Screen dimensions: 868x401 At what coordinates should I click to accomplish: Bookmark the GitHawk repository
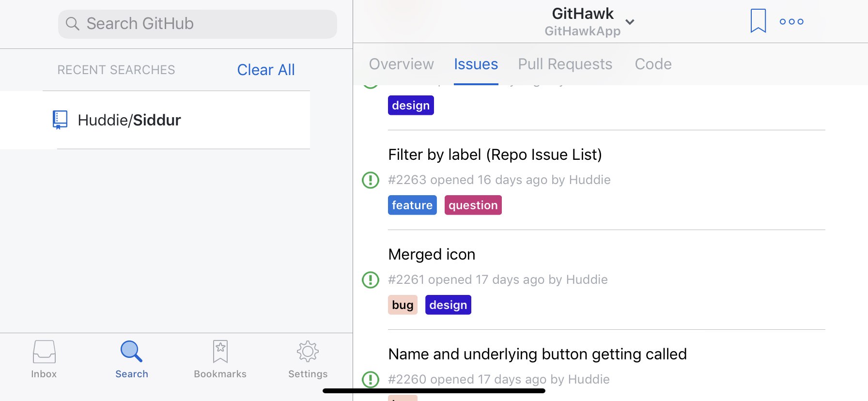758,21
